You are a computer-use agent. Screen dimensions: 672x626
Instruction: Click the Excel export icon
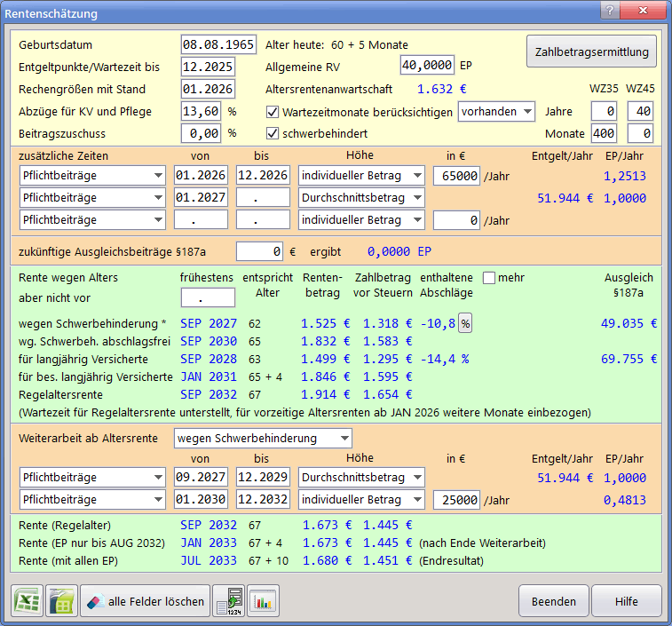[x=27, y=601]
